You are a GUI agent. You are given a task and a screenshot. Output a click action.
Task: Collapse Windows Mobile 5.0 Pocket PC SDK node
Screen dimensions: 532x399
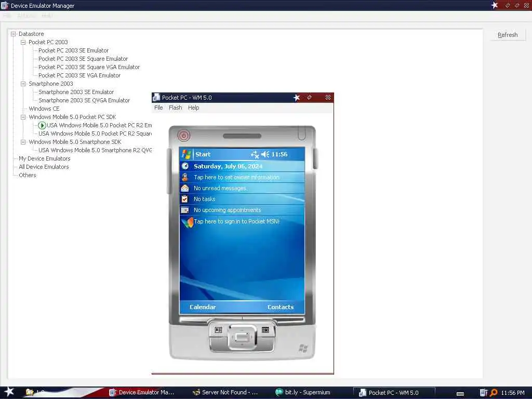point(23,117)
